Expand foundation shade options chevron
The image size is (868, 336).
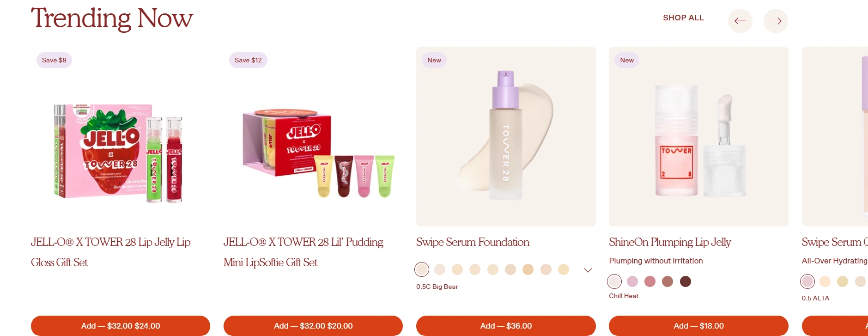point(588,270)
